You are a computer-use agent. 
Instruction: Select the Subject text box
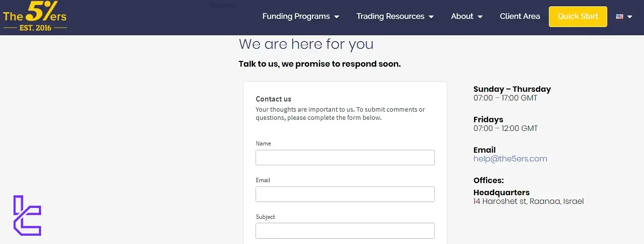click(345, 230)
